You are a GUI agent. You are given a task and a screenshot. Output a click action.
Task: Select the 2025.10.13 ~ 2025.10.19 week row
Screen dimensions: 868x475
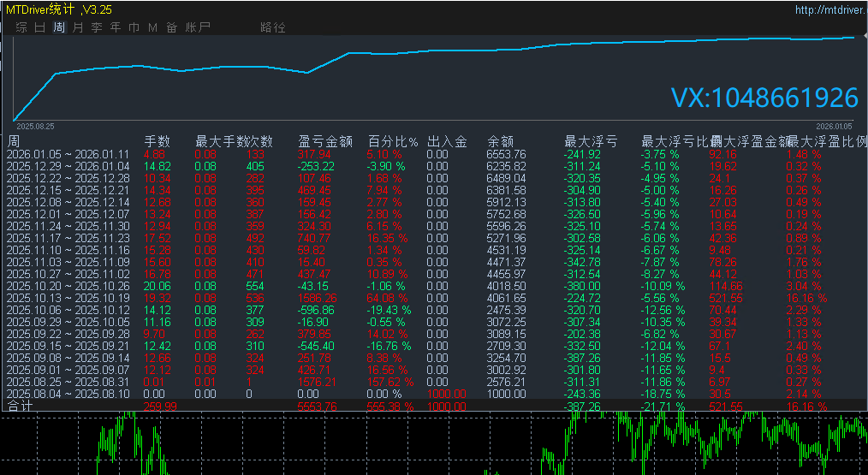[x=68, y=298]
